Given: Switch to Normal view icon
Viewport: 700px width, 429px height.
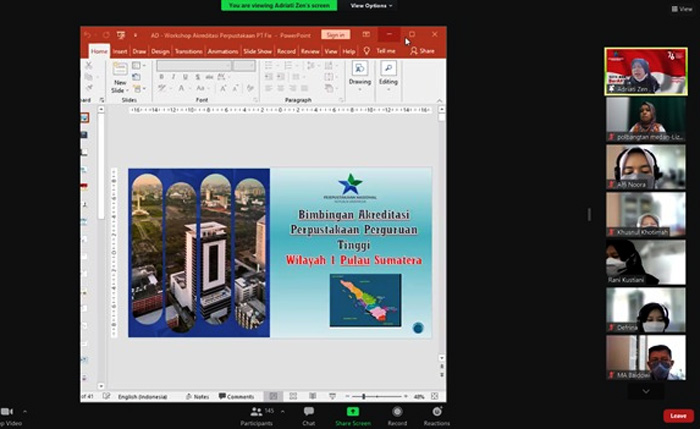Looking at the screenshot, I should 273,396.
